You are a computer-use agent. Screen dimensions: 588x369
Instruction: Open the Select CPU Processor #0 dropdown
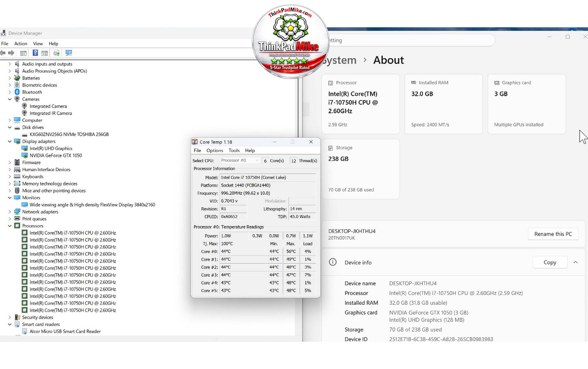coord(240,161)
